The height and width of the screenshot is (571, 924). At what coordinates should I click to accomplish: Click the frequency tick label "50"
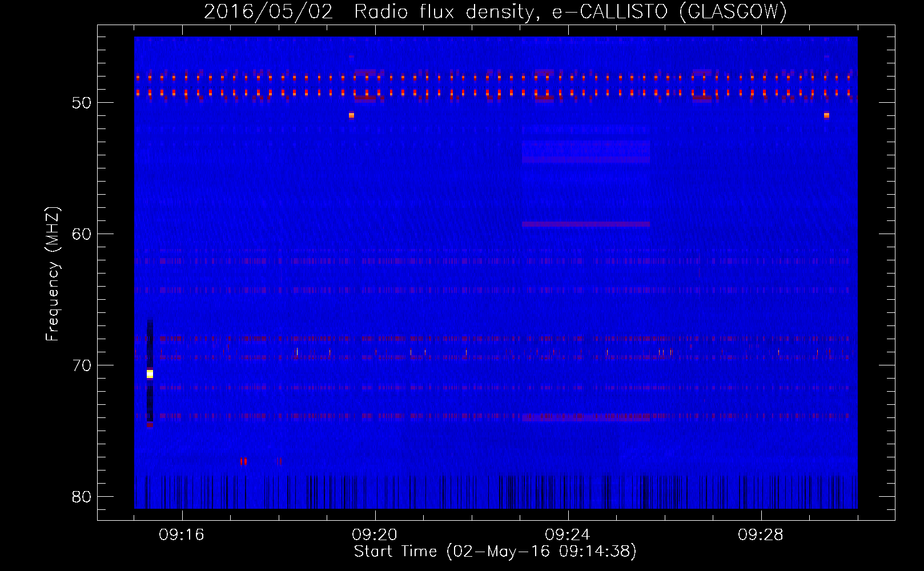[x=82, y=103]
